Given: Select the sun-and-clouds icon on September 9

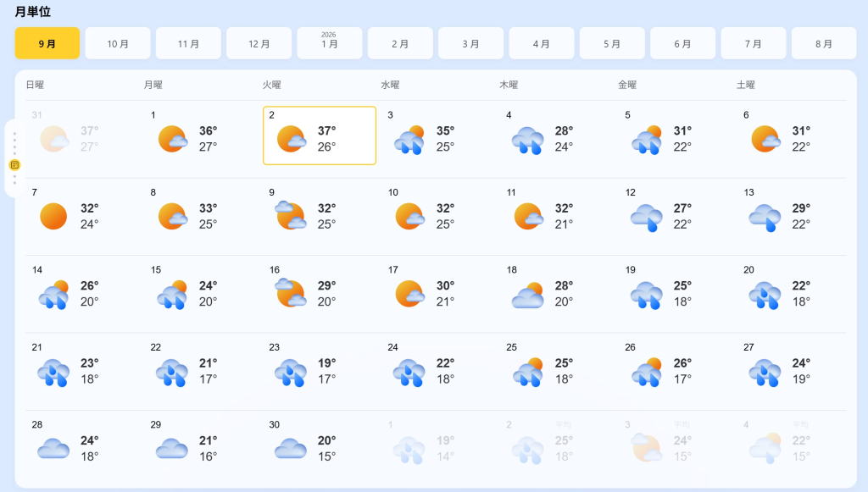Looking at the screenshot, I should pyautogui.click(x=291, y=216).
